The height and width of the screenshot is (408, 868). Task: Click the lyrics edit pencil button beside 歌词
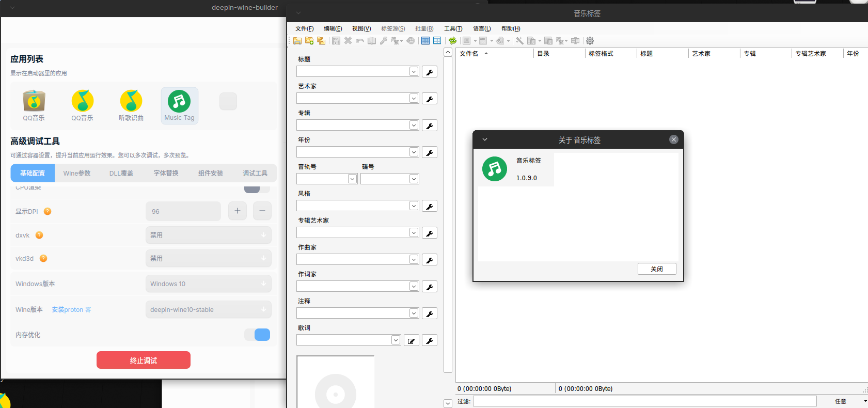[x=412, y=340]
